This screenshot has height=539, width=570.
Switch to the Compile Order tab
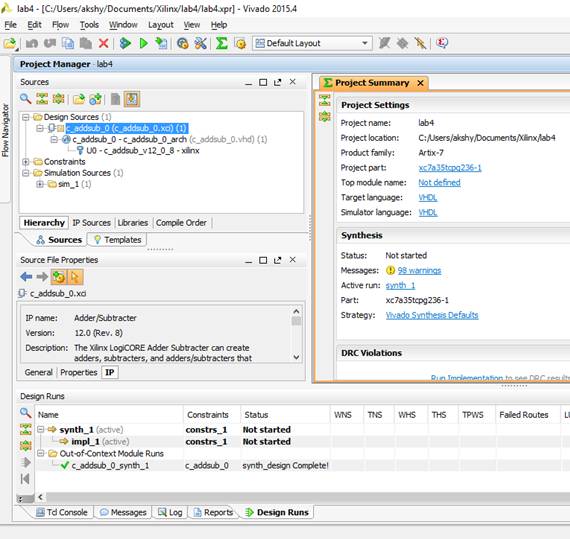click(181, 222)
